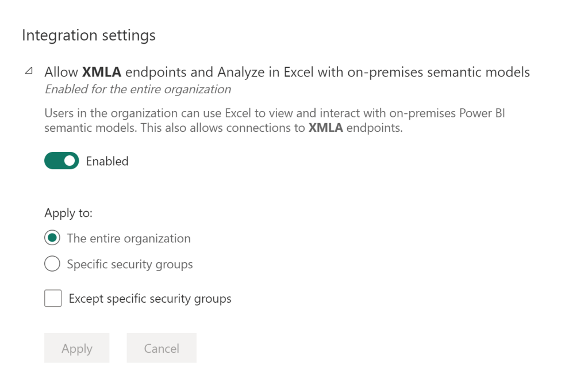Select 'The entire organization' radio button

coord(52,238)
